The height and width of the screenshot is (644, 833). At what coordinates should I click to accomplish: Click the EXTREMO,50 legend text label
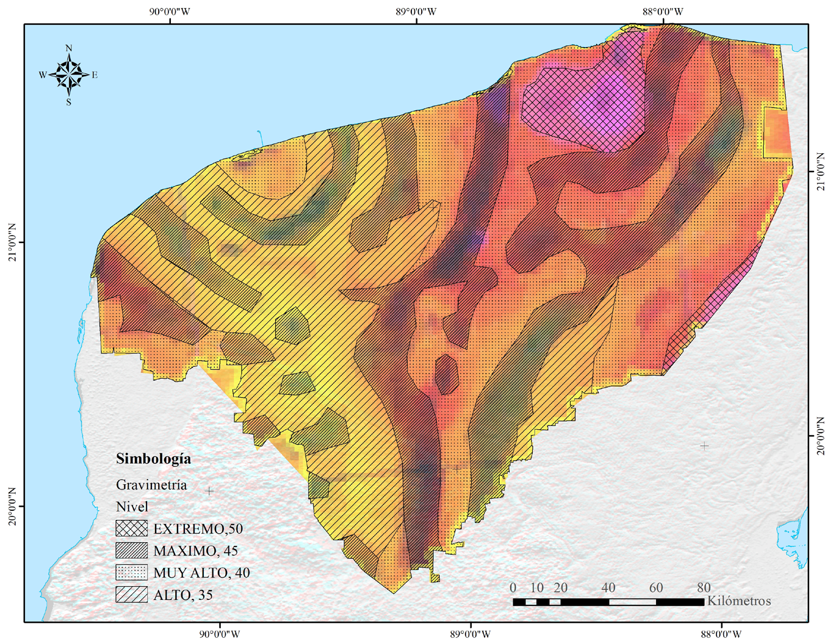click(198, 529)
